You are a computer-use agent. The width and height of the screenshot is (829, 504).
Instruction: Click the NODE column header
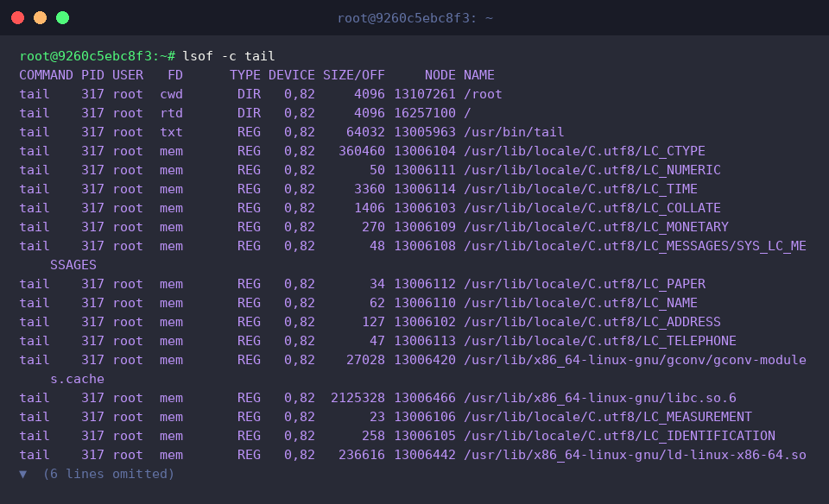click(440, 75)
